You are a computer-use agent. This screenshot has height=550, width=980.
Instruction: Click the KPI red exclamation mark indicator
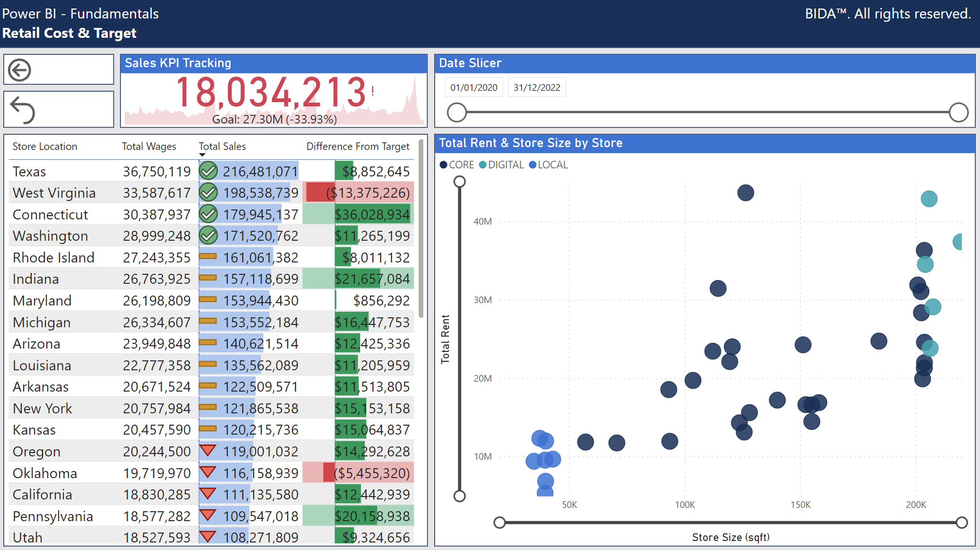click(373, 91)
